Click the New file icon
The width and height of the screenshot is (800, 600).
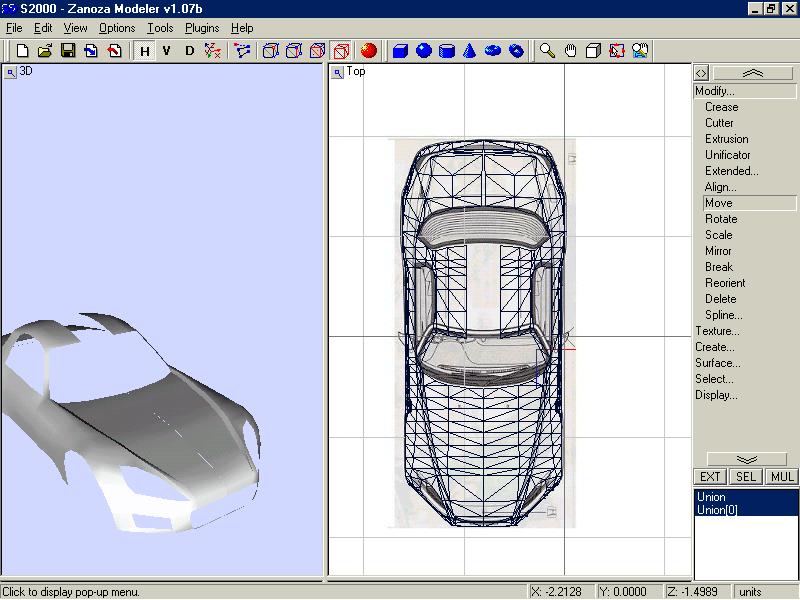[x=22, y=50]
